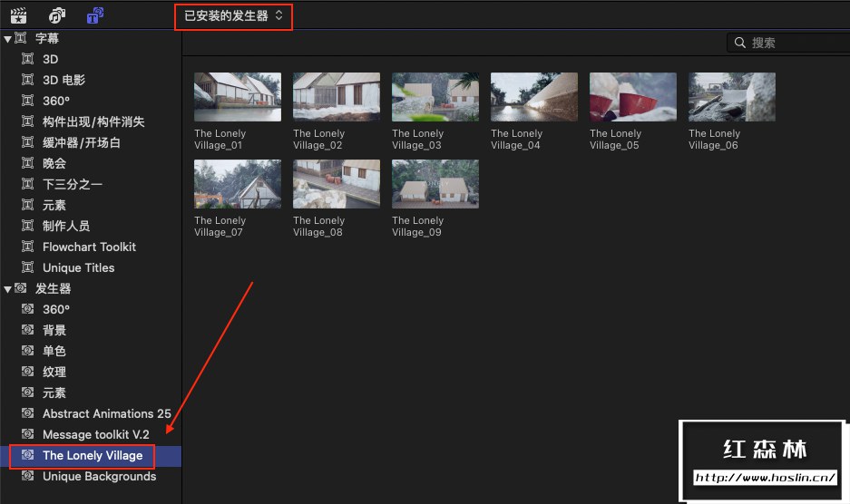Open the Titles and Generators sidebar icon
The width and height of the screenshot is (850, 504).
95,15
